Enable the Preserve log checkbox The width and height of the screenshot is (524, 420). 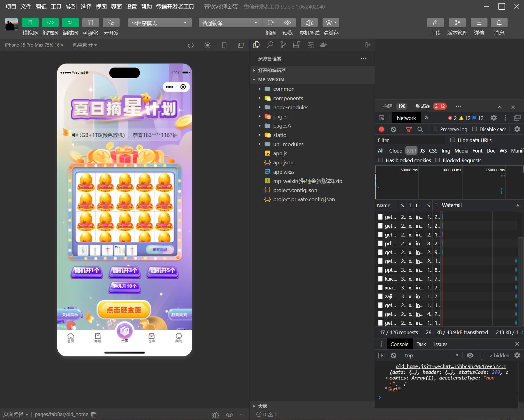435,129
